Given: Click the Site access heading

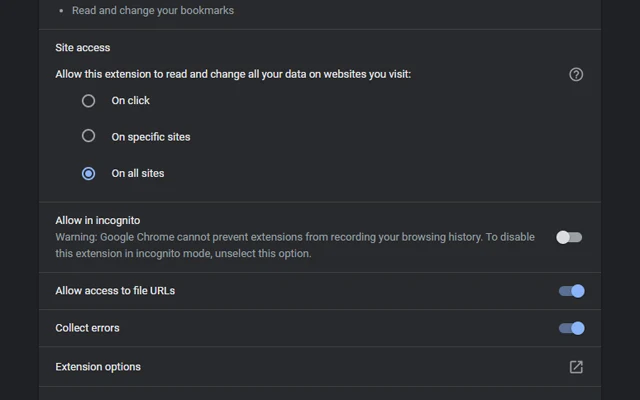Looking at the screenshot, I should 82,47.
